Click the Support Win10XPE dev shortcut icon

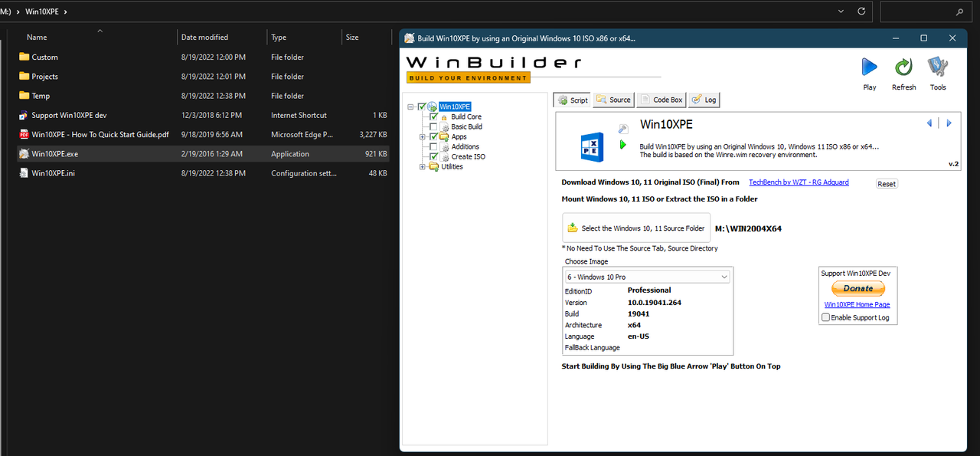[24, 115]
